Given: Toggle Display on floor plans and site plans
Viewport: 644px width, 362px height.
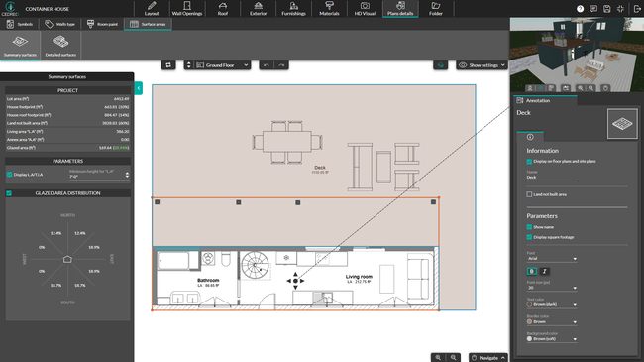Looking at the screenshot, I should (x=529, y=162).
